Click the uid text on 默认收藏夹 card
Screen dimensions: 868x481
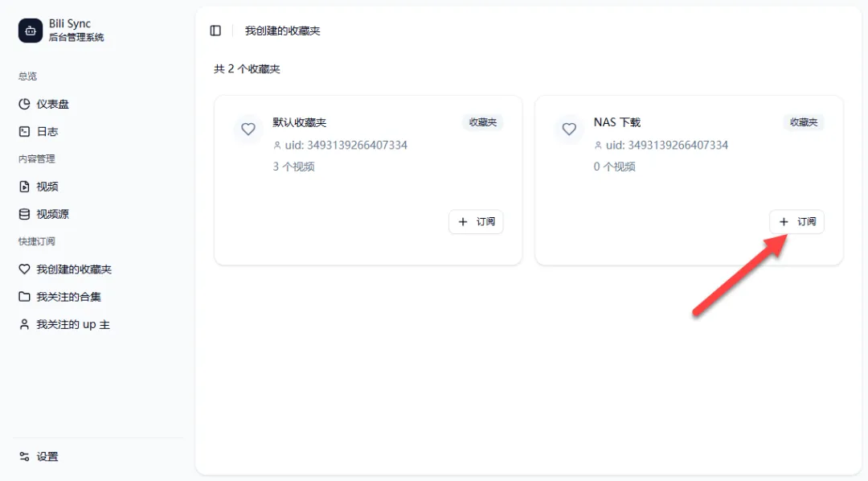(346, 146)
